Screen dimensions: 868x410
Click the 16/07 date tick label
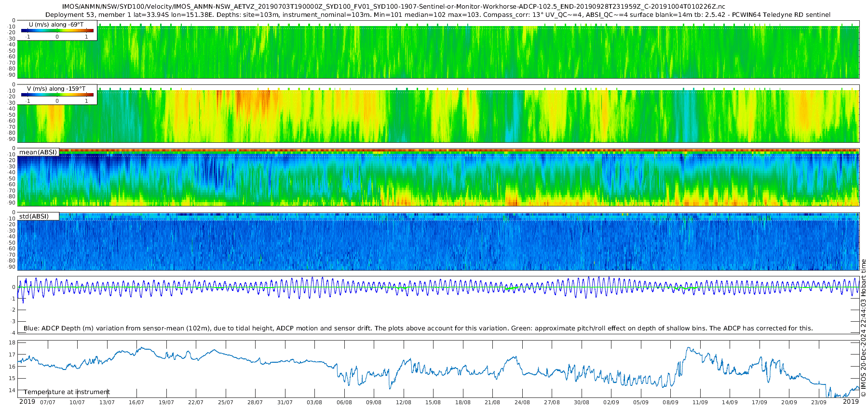[x=136, y=402]
